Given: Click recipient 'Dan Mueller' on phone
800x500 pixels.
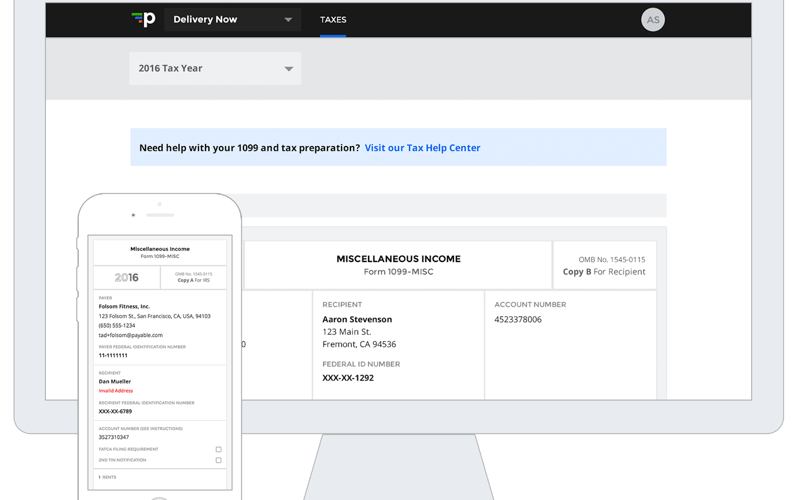Looking at the screenshot, I should coord(115,382).
